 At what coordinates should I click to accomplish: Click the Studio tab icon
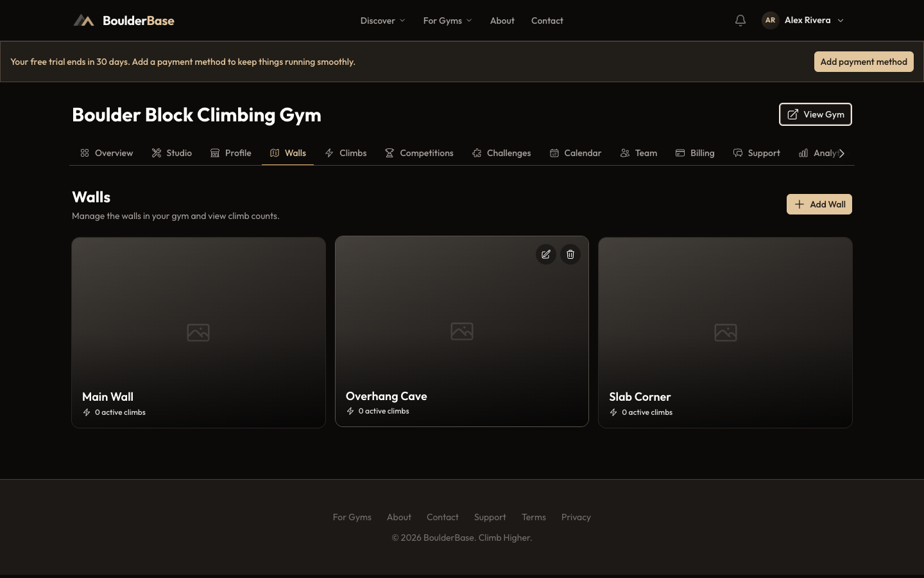157,153
